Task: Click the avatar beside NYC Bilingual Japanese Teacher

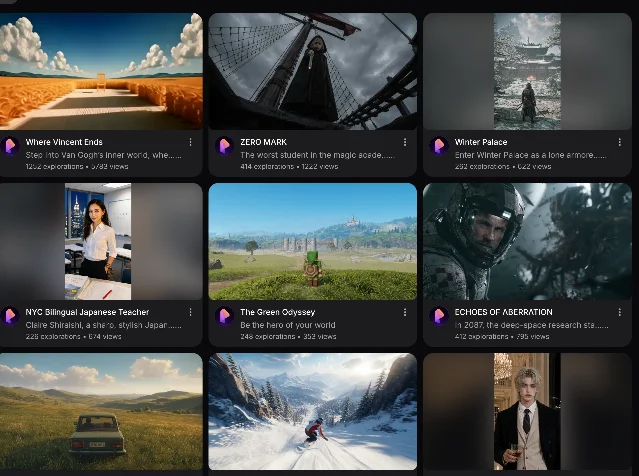Action: tap(10, 316)
